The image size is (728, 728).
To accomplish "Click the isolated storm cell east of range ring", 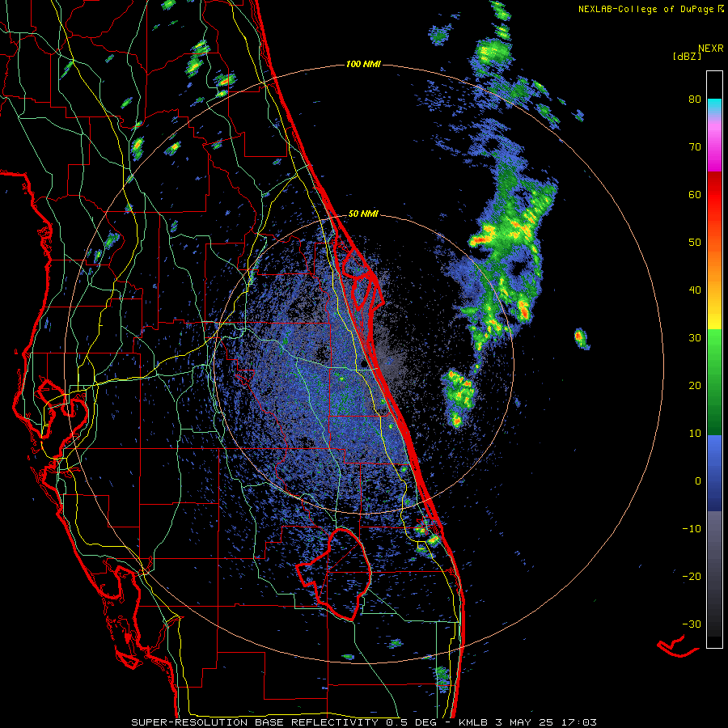I will [x=581, y=338].
